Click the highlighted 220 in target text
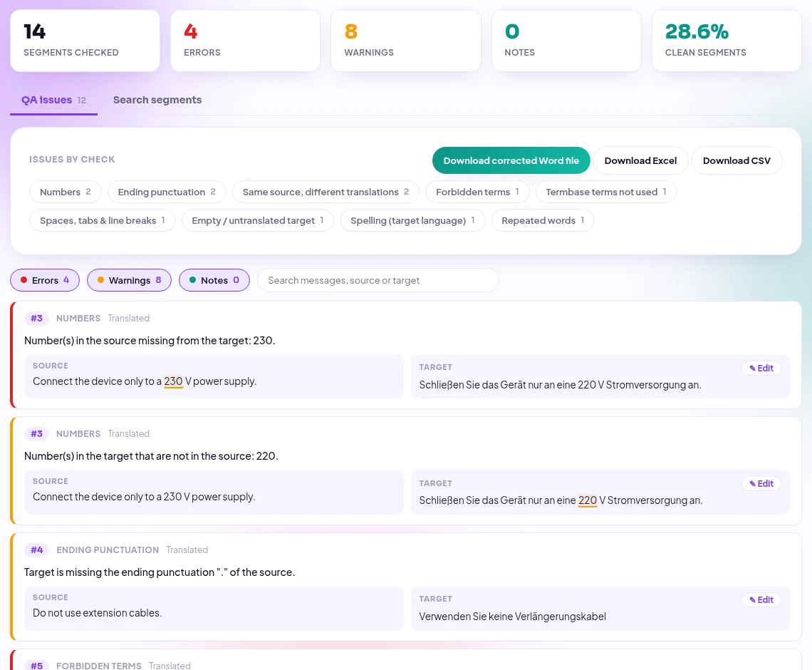This screenshot has width=812, height=670. pyautogui.click(x=587, y=500)
